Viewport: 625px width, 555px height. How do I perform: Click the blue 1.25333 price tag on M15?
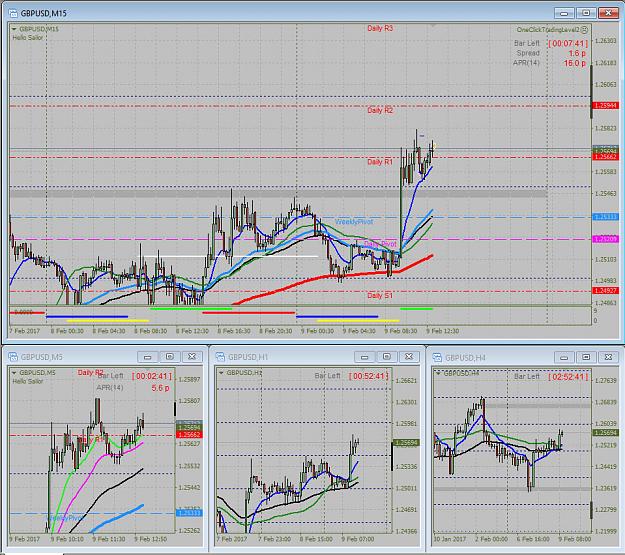605,217
